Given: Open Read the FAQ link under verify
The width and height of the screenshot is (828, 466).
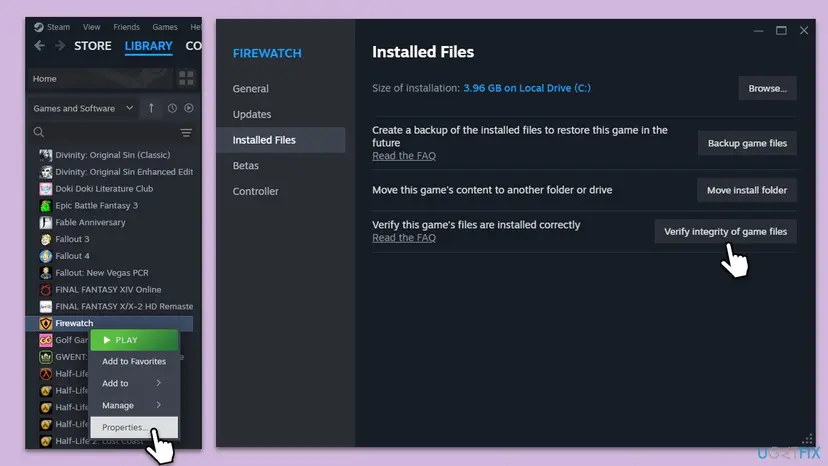Looking at the screenshot, I should [404, 238].
